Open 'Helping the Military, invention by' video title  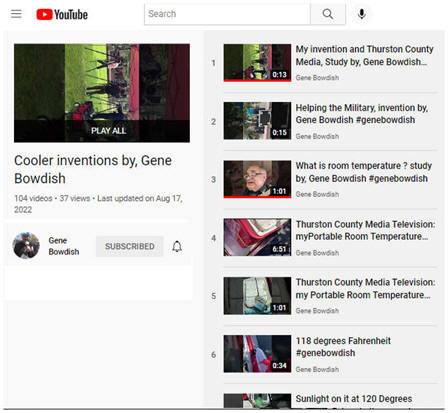click(362, 114)
